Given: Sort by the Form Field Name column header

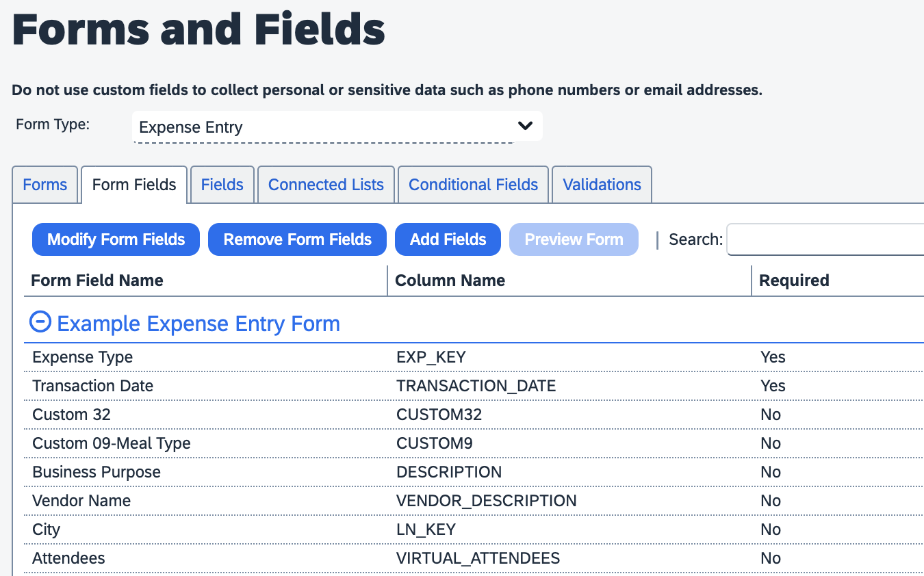Looking at the screenshot, I should [97, 280].
